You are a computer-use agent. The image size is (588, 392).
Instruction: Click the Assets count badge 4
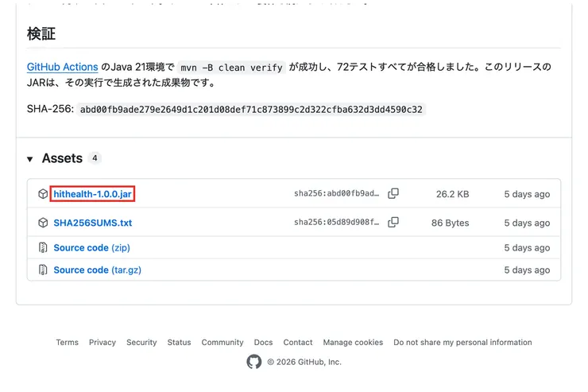(95, 158)
